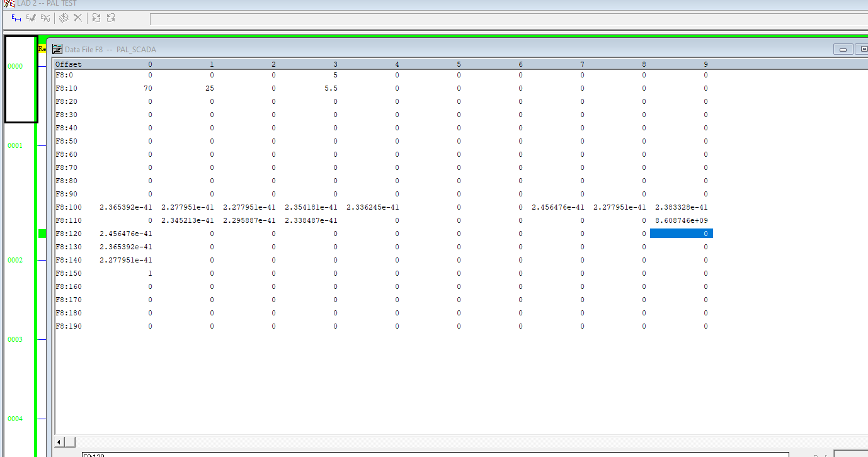Click the second circular-arrows toolbar icon
The image size is (868, 457).
tap(110, 18)
